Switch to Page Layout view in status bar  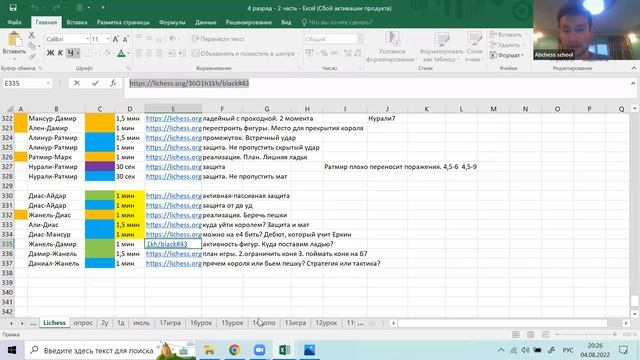[531, 335]
